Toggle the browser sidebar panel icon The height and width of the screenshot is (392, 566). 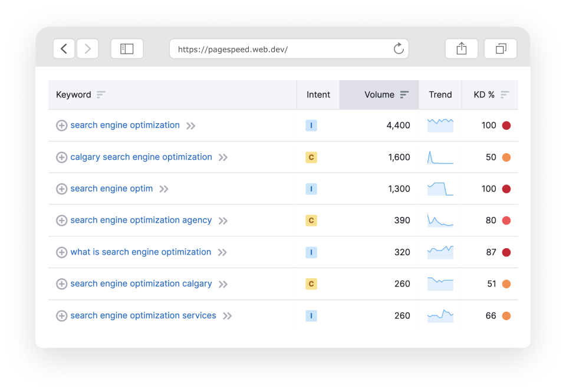click(x=127, y=49)
